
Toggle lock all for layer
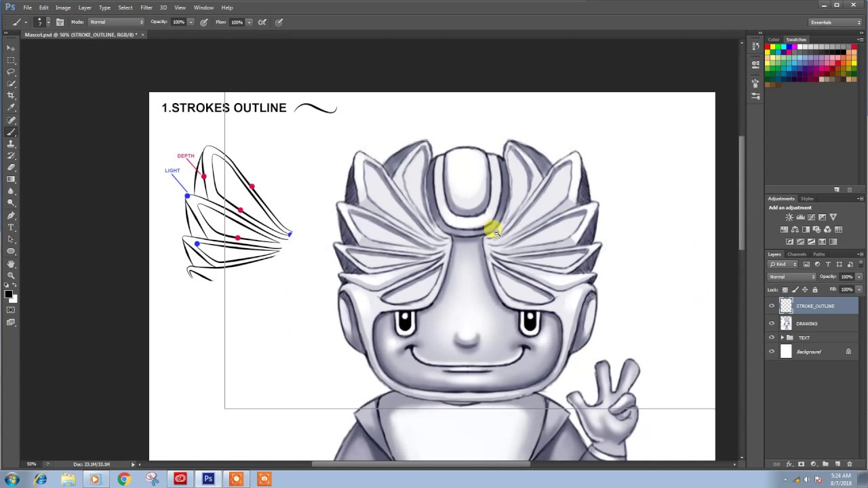point(815,289)
